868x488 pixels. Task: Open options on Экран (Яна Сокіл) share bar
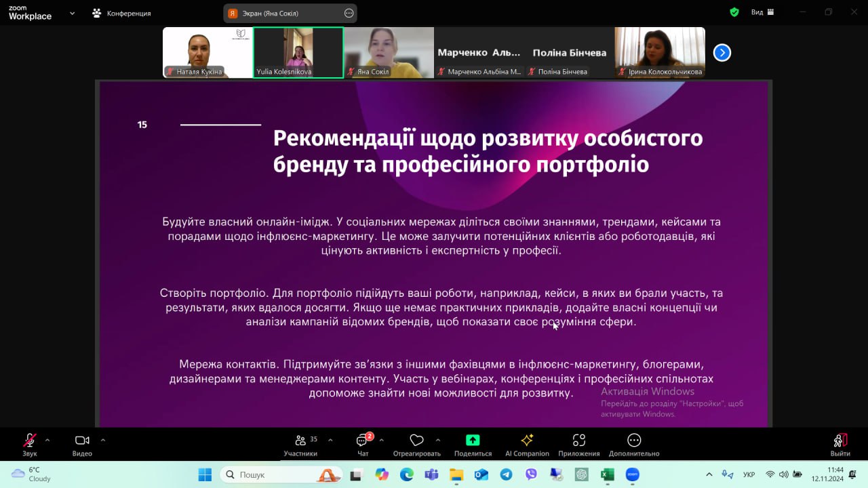349,13
